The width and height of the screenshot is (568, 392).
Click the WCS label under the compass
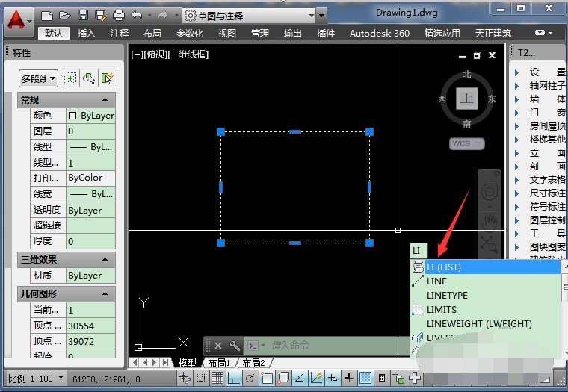(466, 143)
